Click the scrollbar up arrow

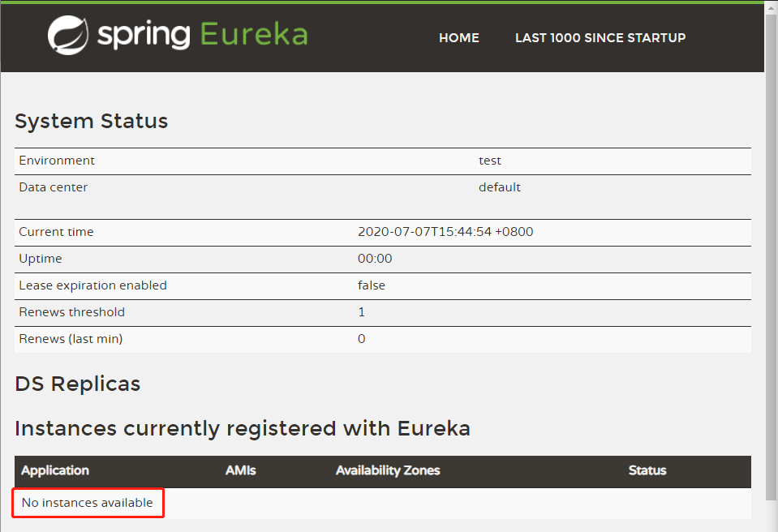tap(771, 6)
